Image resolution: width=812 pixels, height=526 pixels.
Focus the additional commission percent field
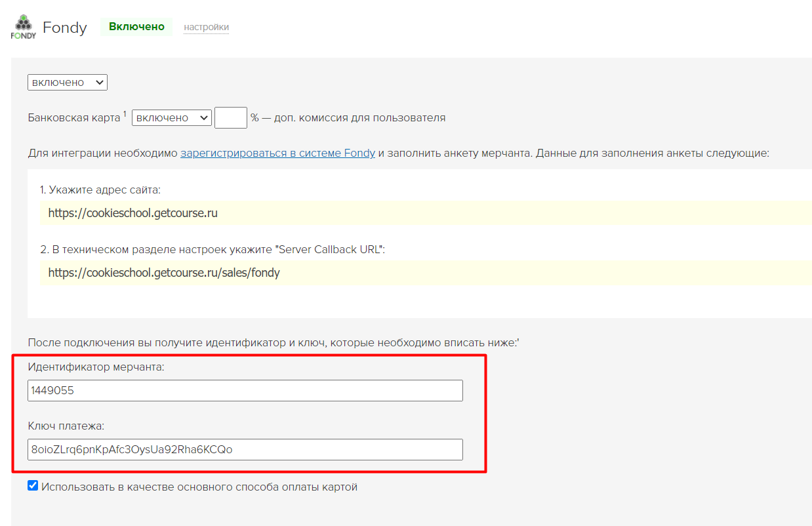tap(231, 117)
